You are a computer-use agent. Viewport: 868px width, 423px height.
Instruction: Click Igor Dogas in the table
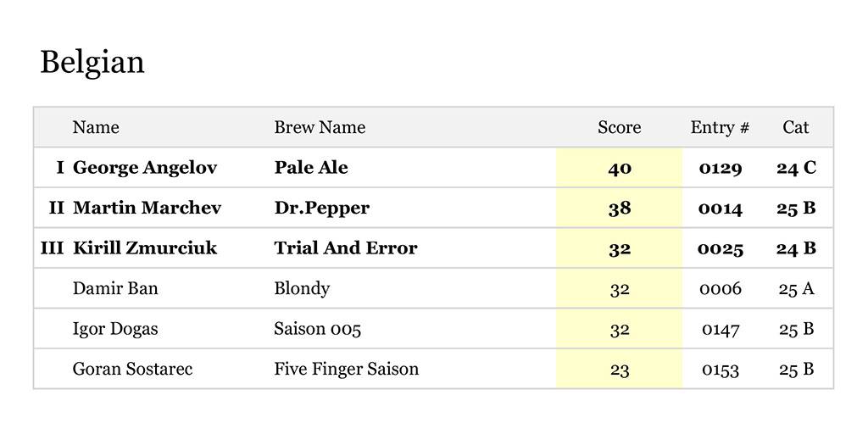tap(115, 329)
